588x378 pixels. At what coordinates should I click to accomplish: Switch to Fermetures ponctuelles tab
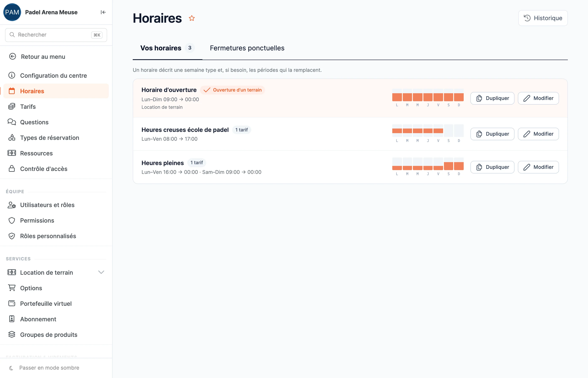pos(247,48)
